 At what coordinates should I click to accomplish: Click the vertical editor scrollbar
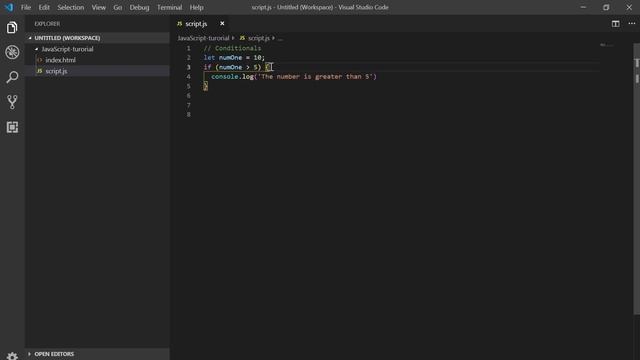coord(636,180)
